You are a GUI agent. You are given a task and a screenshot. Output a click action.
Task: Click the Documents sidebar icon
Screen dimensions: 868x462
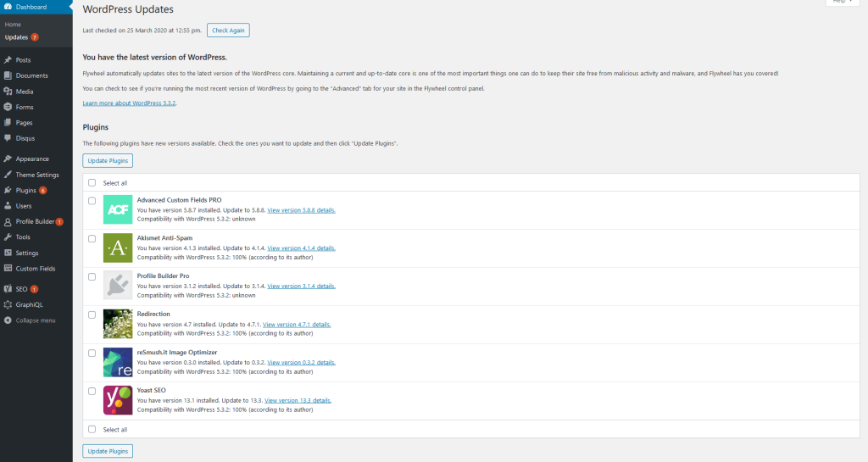8,75
